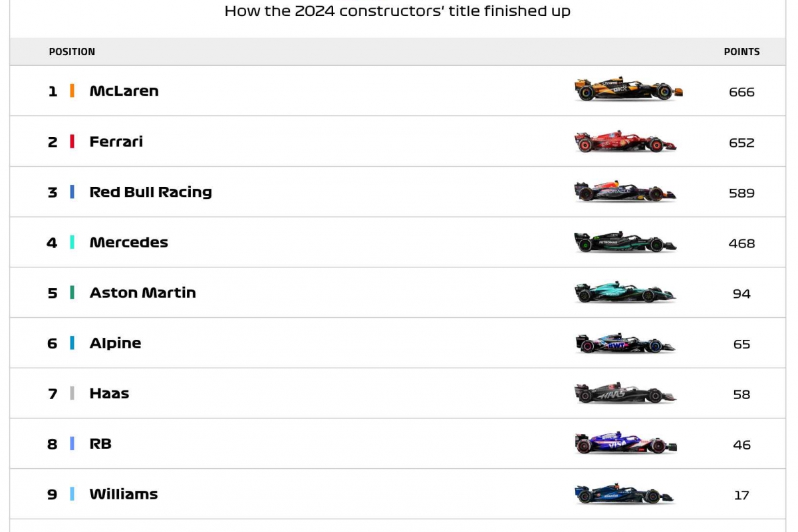798x532 pixels.
Task: Click the McLaren car image
Action: (x=628, y=89)
